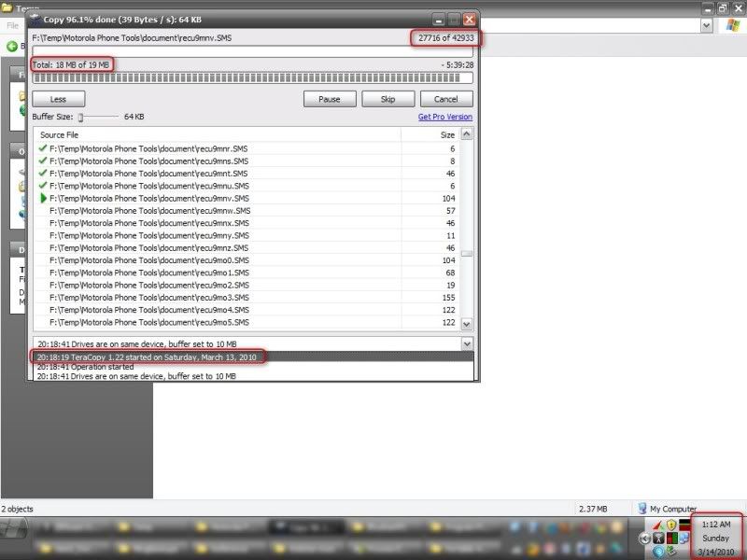Image resolution: width=747 pixels, height=560 pixels.
Task: Click green checkmark next to recu9mnu.SMS
Action: click(43, 185)
